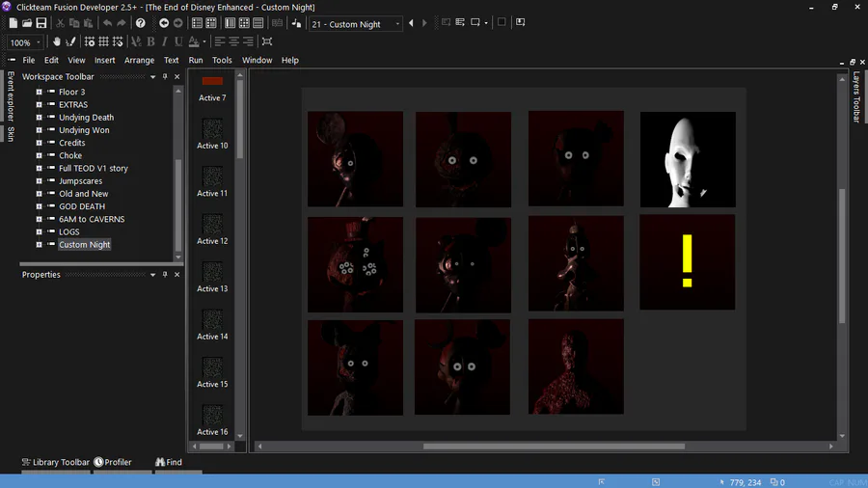Click the Center frame view icon

[267, 41]
